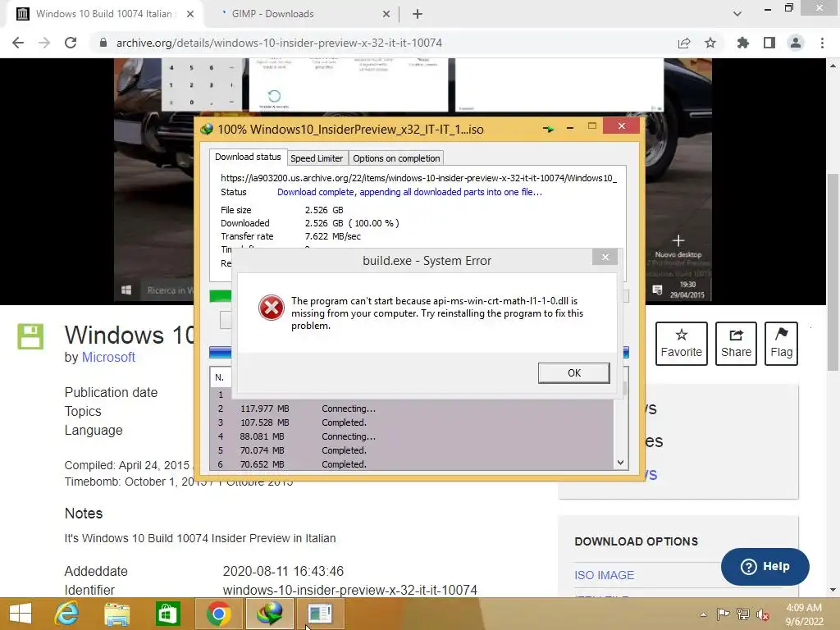This screenshot has height=630, width=840.
Task: Select connection row 2 with 117.977 MB
Action: pos(412,409)
